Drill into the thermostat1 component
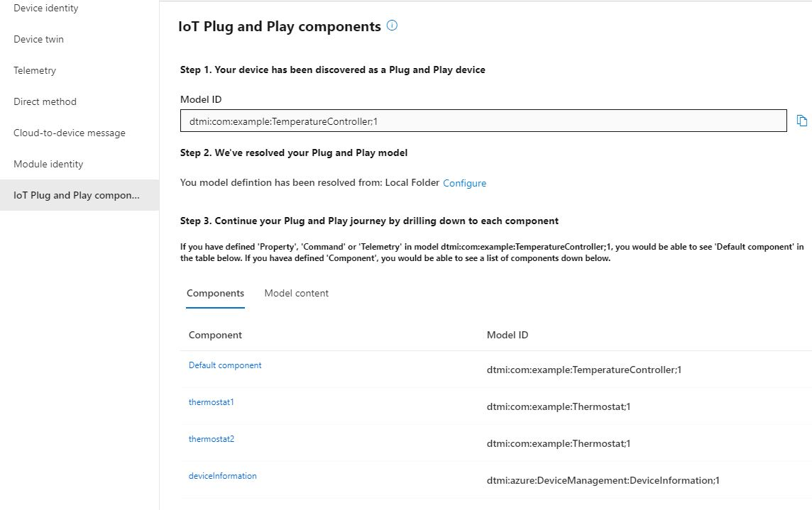 point(211,401)
